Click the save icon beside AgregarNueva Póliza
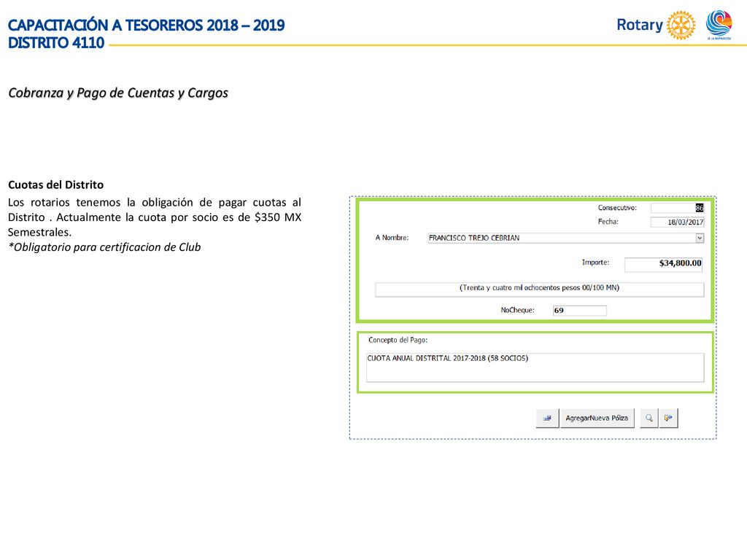 (x=547, y=418)
